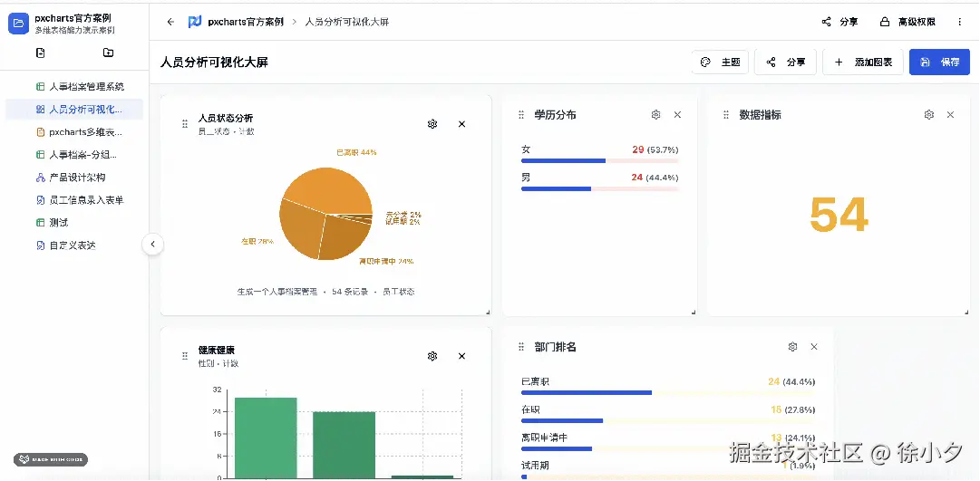
Task: Click the 添加图表 button
Action: (x=863, y=63)
